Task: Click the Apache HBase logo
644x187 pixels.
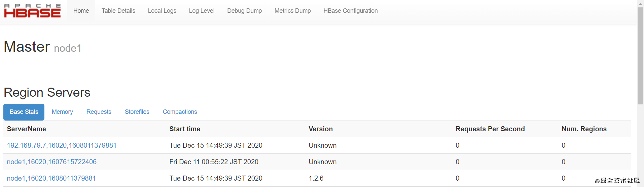Action: tap(32, 11)
